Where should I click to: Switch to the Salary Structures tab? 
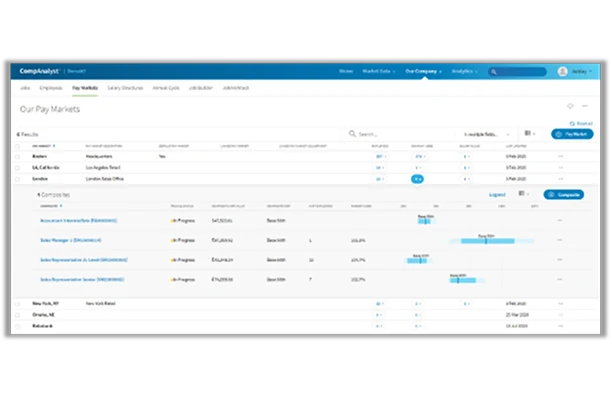125,88
